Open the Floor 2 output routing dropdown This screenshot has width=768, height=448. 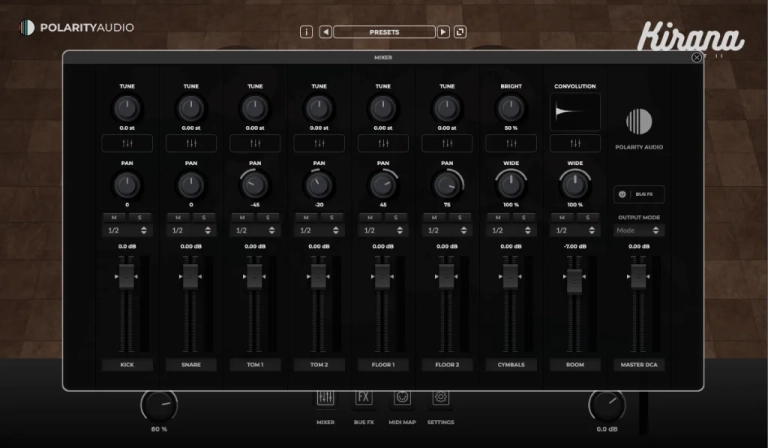[447, 230]
